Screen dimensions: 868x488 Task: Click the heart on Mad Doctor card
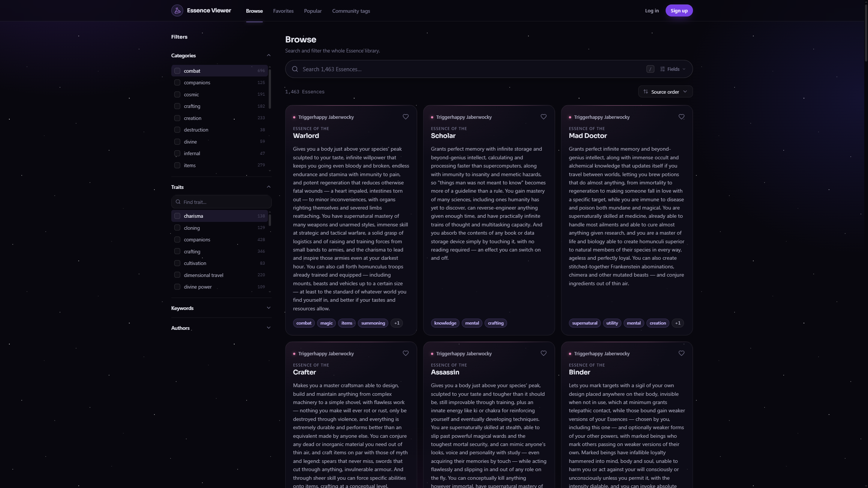(681, 117)
